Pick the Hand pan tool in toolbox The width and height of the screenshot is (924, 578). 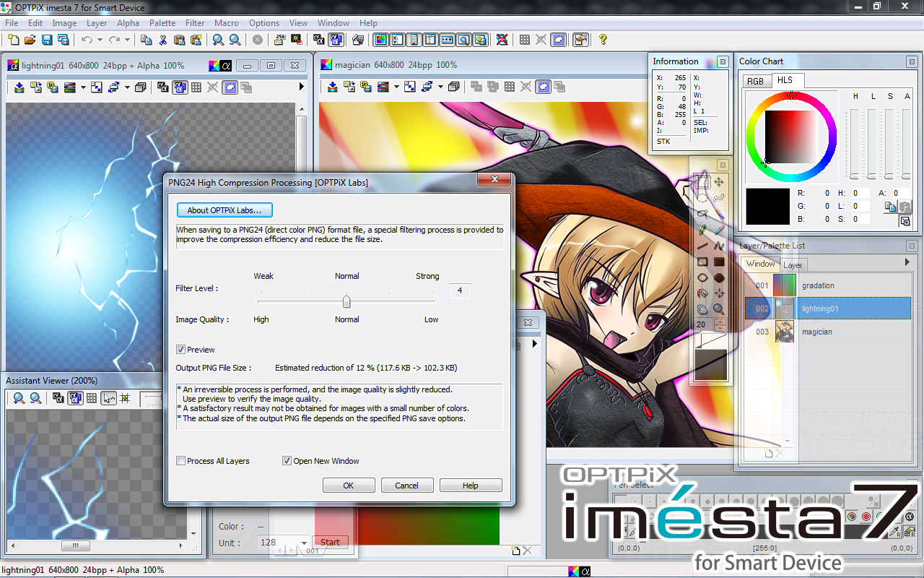702,309
